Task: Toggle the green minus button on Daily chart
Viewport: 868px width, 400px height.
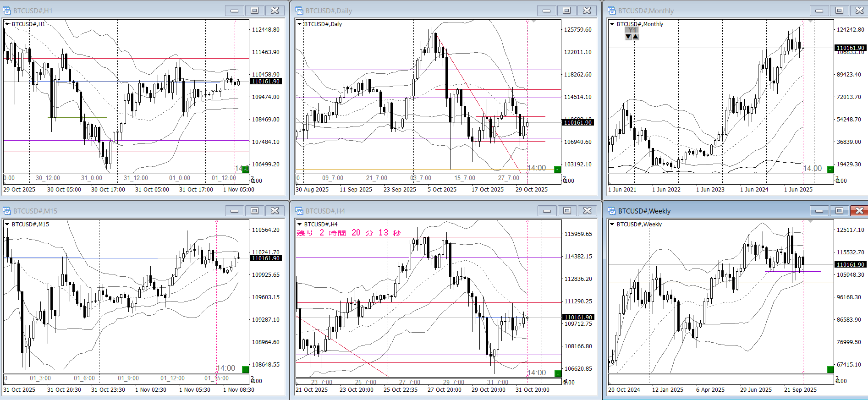Action: click(557, 169)
